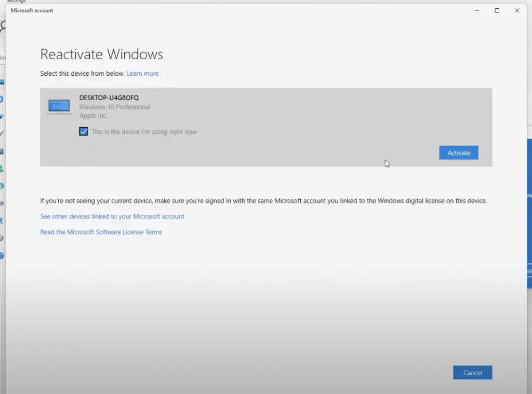Open 'See other devices linked to your Microsoft account'

[x=112, y=216]
